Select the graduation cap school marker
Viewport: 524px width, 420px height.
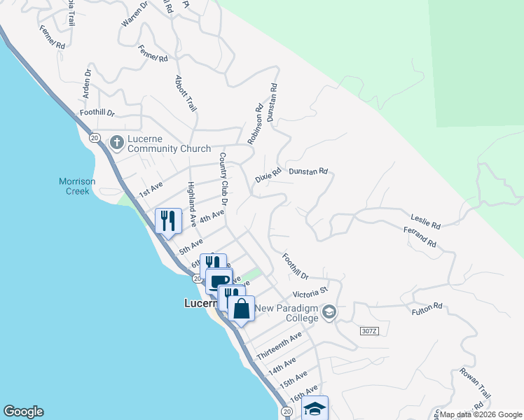315,407
